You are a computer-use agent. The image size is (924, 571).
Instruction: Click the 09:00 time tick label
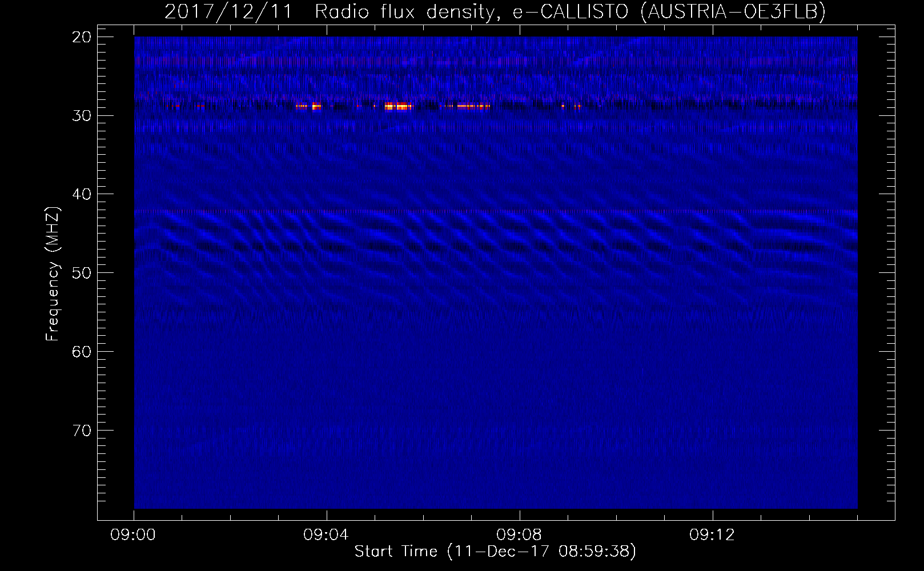133,535
